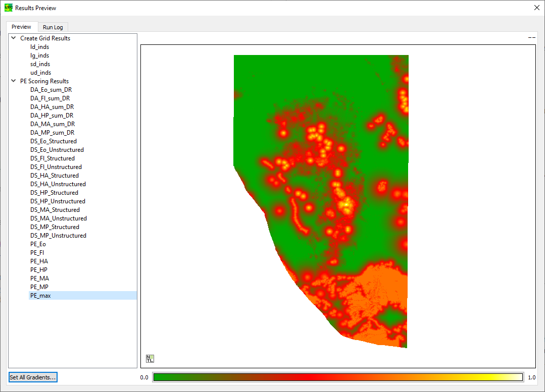Select DS_MA_Structured result
Image resolution: width=545 pixels, height=392 pixels.
click(55, 210)
